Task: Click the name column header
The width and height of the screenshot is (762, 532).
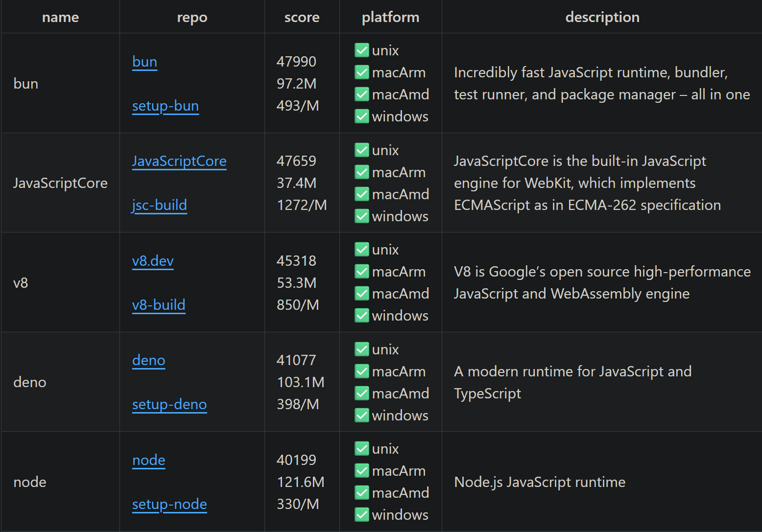Action: tap(60, 17)
